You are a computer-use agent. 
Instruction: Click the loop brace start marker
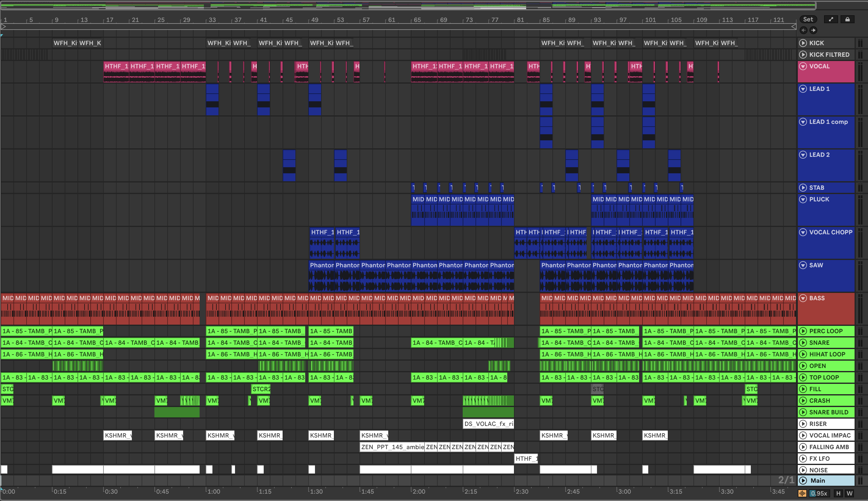coord(3,26)
